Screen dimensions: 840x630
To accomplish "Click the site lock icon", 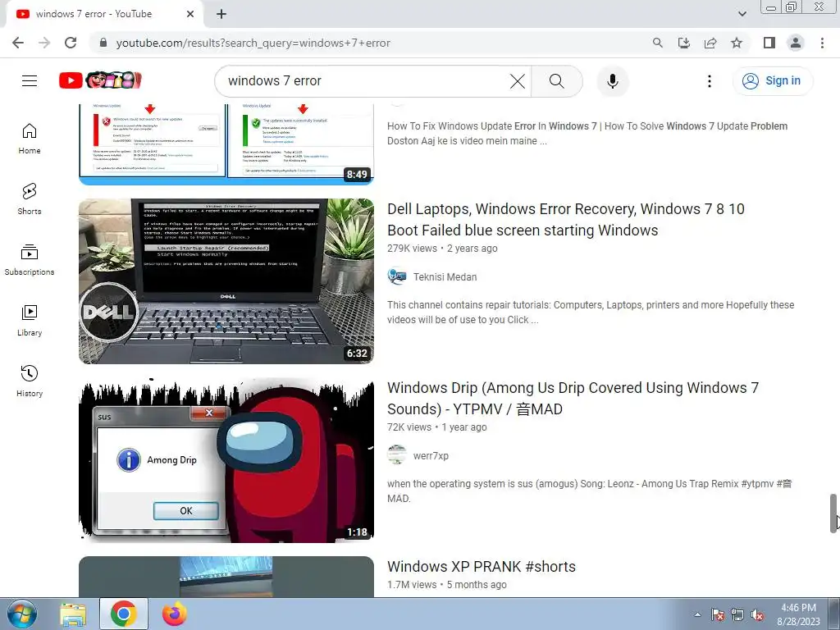I will [103, 43].
